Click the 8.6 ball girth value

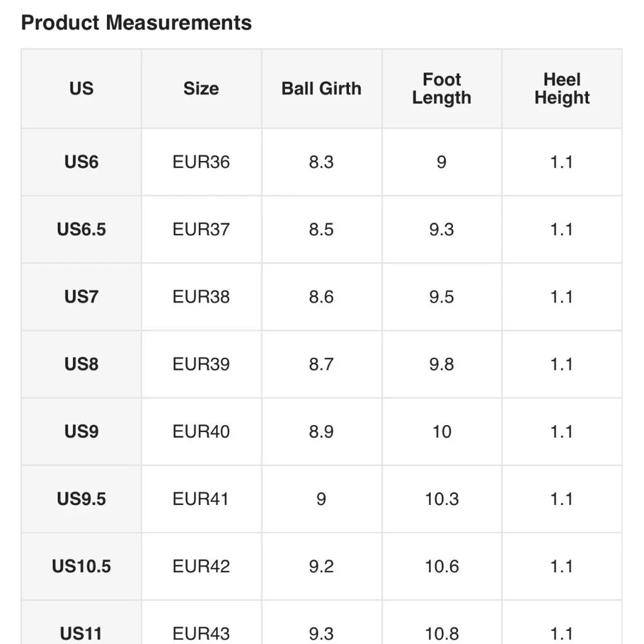point(321,297)
